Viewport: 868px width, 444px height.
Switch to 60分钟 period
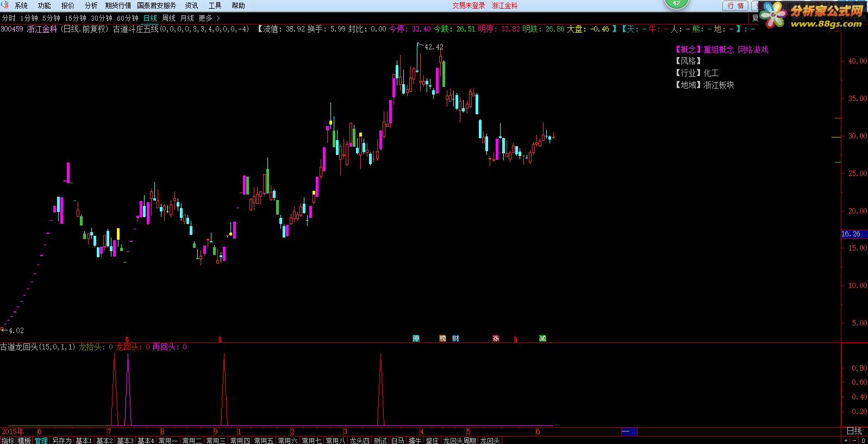click(128, 18)
